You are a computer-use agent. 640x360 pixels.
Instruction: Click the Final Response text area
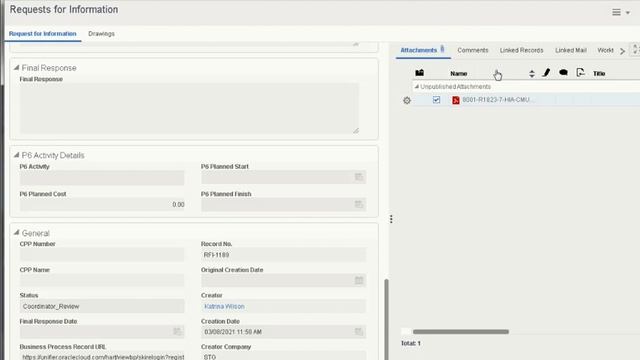pyautogui.click(x=189, y=108)
